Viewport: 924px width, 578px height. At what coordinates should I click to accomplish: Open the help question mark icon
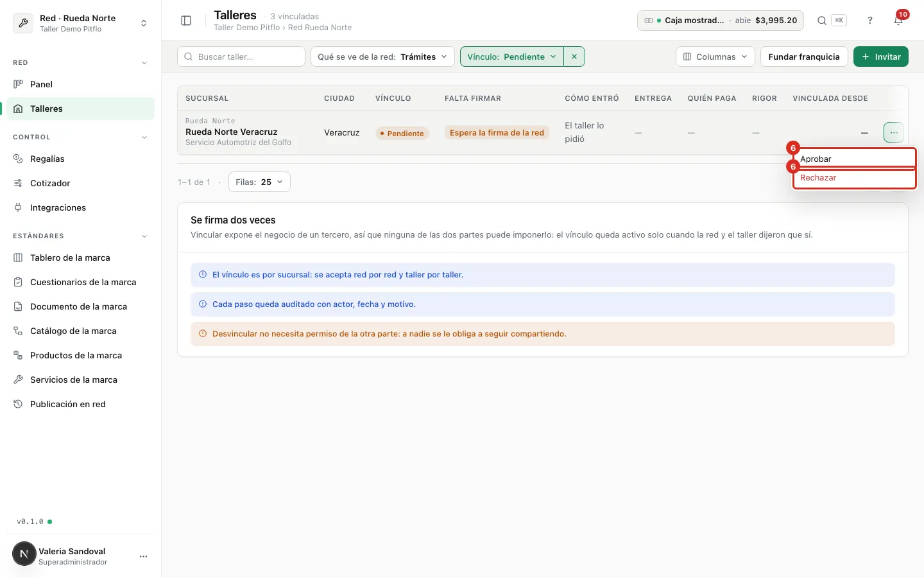point(870,21)
